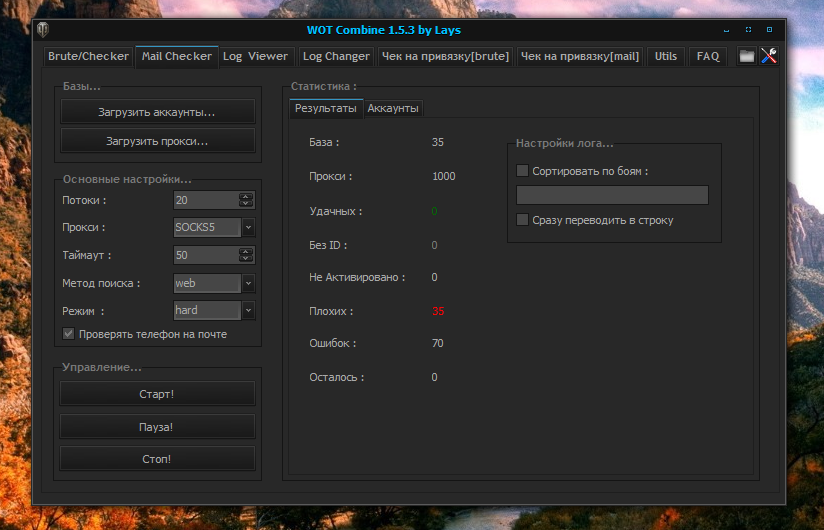Open the Log Changer tab
Screen dimensions: 824x530
click(x=336, y=56)
